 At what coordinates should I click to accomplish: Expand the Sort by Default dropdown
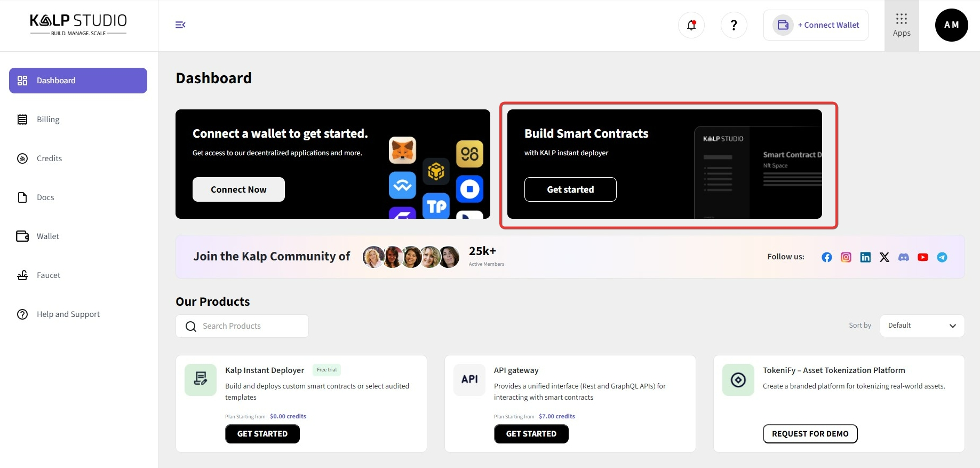point(921,326)
